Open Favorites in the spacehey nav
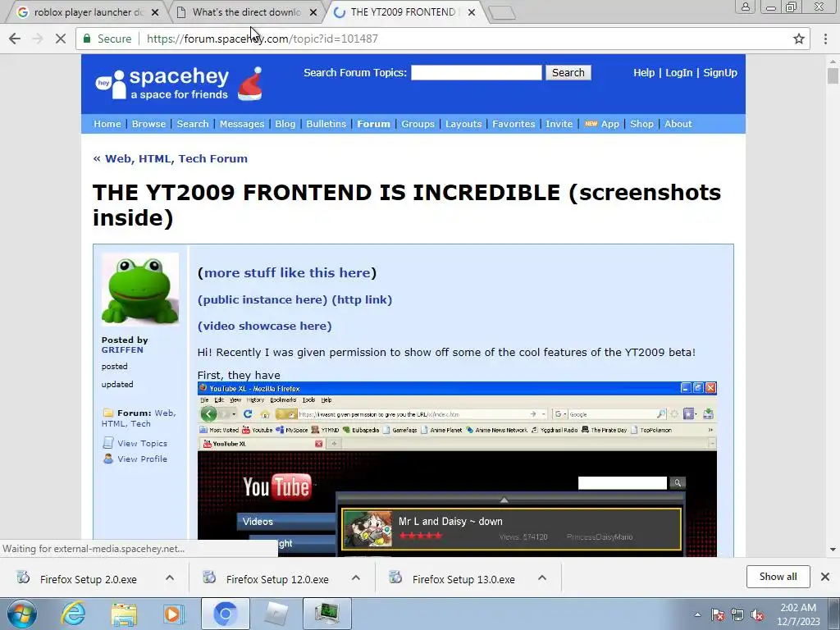Screen dimensions: 840x630 click(514, 124)
